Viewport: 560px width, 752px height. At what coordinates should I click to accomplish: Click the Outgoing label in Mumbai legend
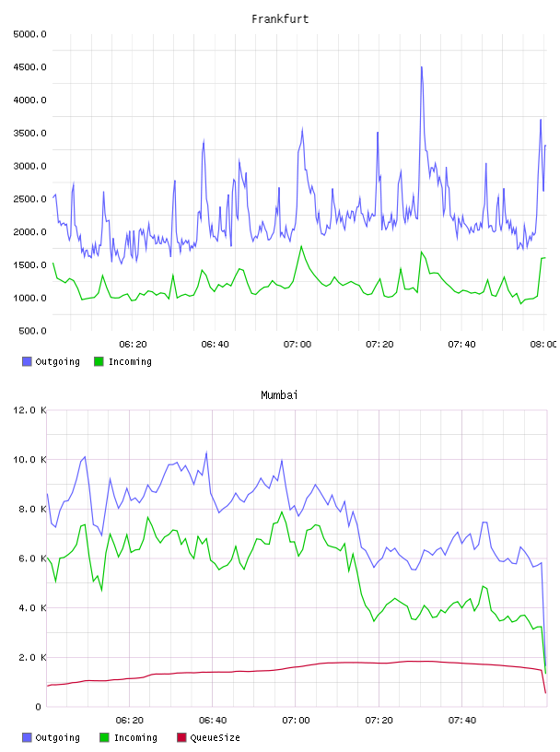click(x=57, y=737)
